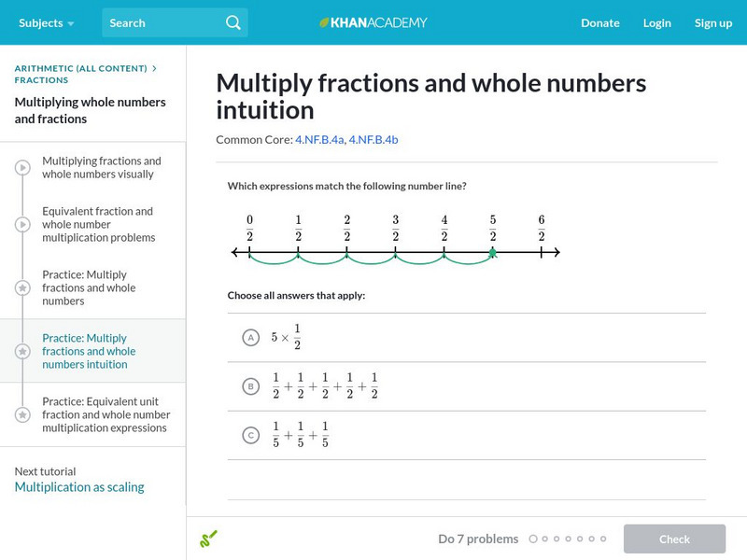Click the star icon for Equivalent unit fraction practice
747x560 pixels.
pyautogui.click(x=22, y=415)
